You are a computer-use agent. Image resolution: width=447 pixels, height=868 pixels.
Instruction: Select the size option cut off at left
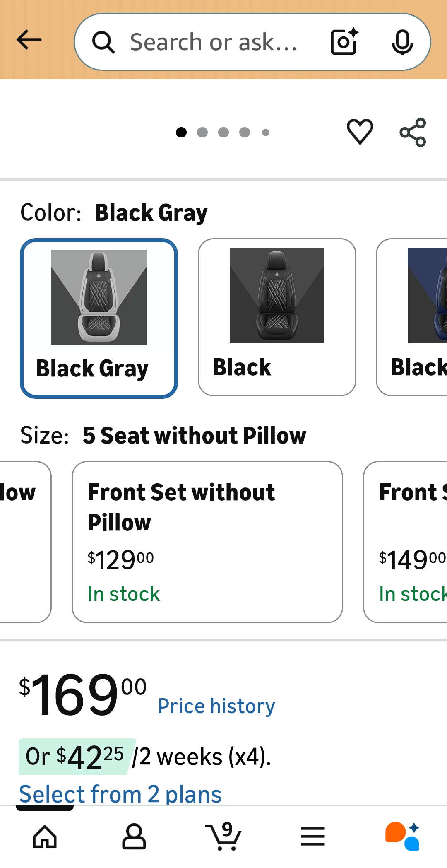pyautogui.click(x=24, y=542)
